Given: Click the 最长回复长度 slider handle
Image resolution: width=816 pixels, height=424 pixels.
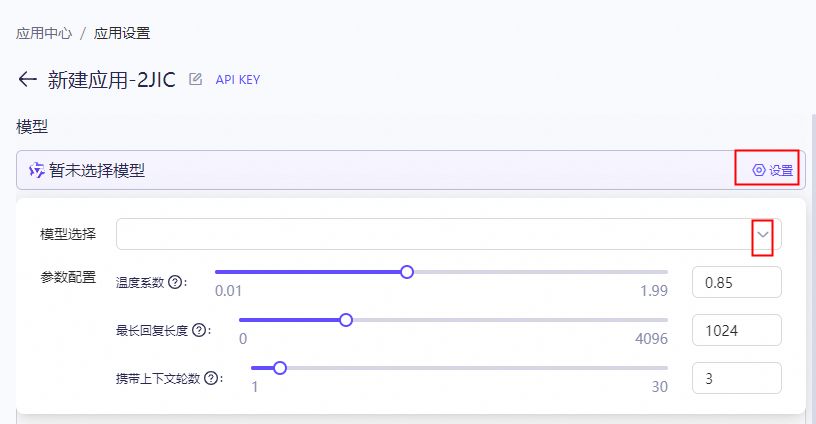Looking at the screenshot, I should point(346,320).
